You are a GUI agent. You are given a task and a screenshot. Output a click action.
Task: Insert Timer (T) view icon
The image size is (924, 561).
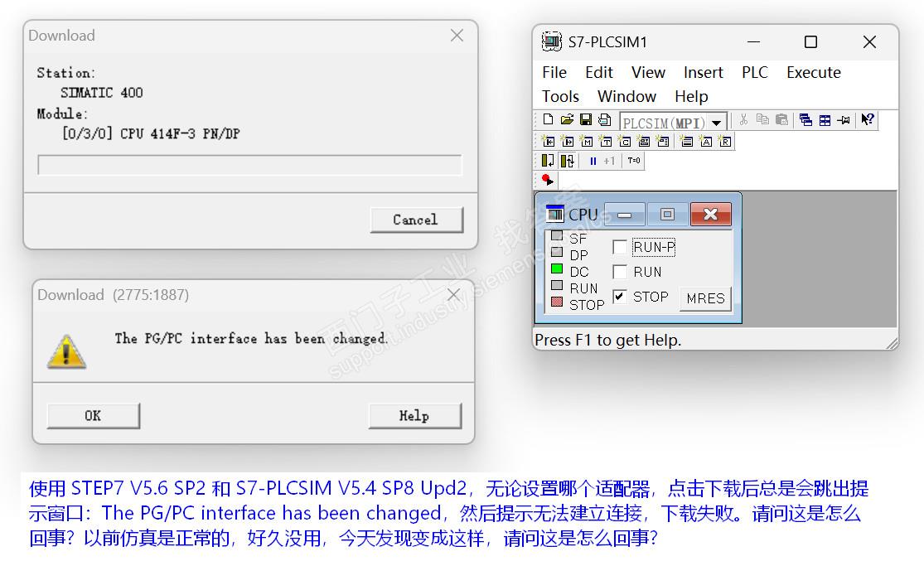tap(605, 142)
